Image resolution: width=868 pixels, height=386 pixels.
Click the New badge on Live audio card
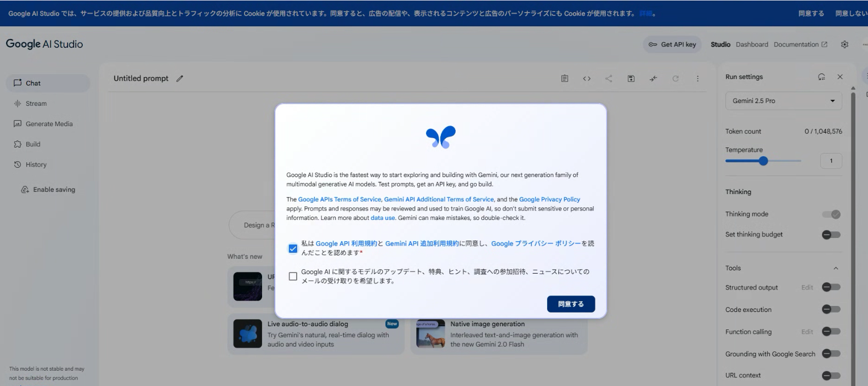point(392,324)
